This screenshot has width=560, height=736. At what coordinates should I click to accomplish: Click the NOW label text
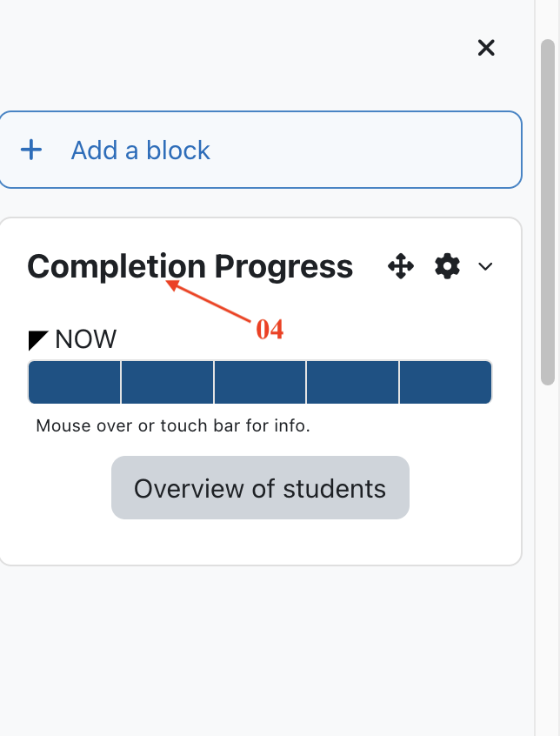pyautogui.click(x=85, y=339)
